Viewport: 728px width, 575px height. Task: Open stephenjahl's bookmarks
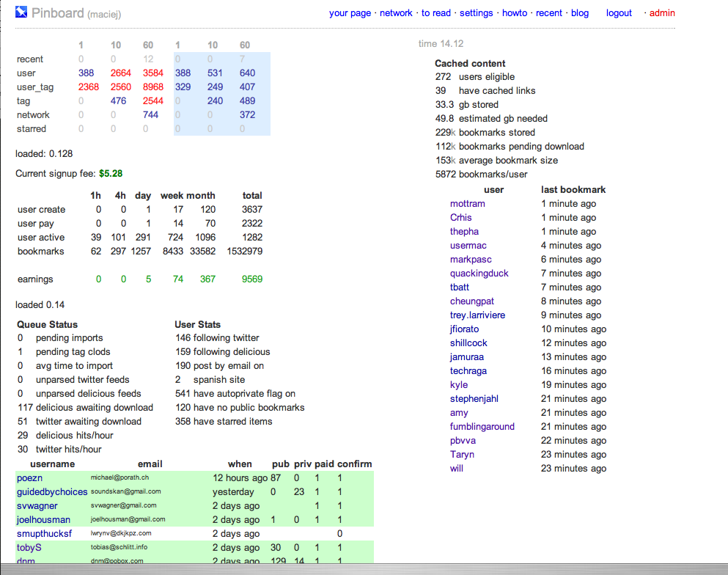click(x=474, y=398)
